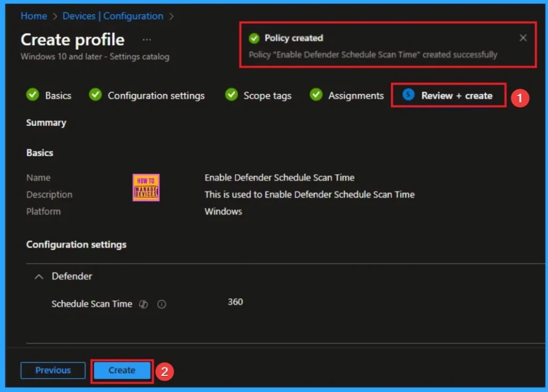Click the copy icon beside Schedule Scan Time
The width and height of the screenshot is (548, 392).
click(x=143, y=304)
